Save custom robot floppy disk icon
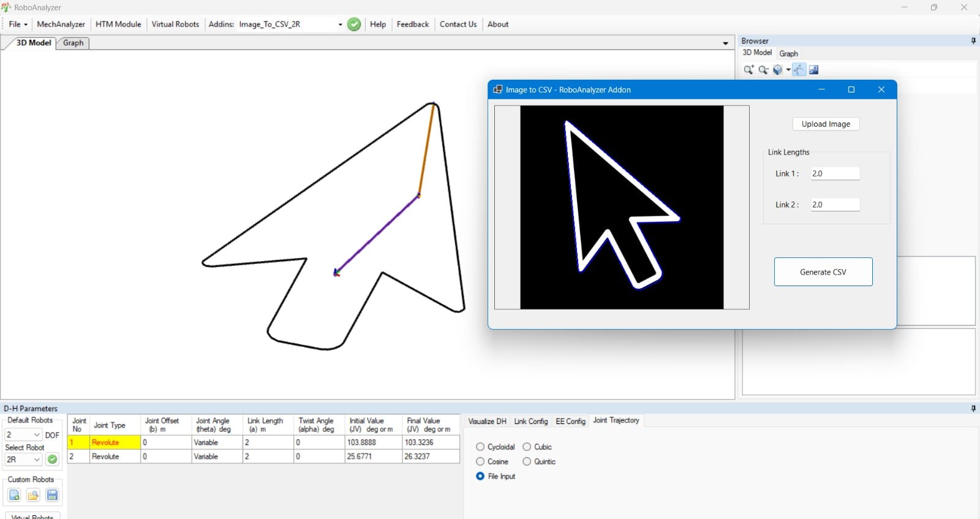The width and height of the screenshot is (980, 519). tap(52, 495)
